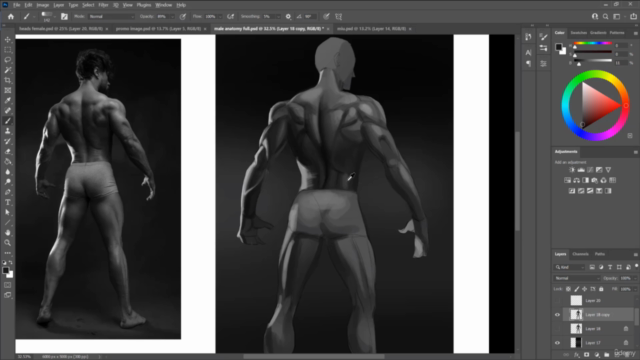Select Layer 20 thumbnail
640x360 pixels.
[x=576, y=300]
